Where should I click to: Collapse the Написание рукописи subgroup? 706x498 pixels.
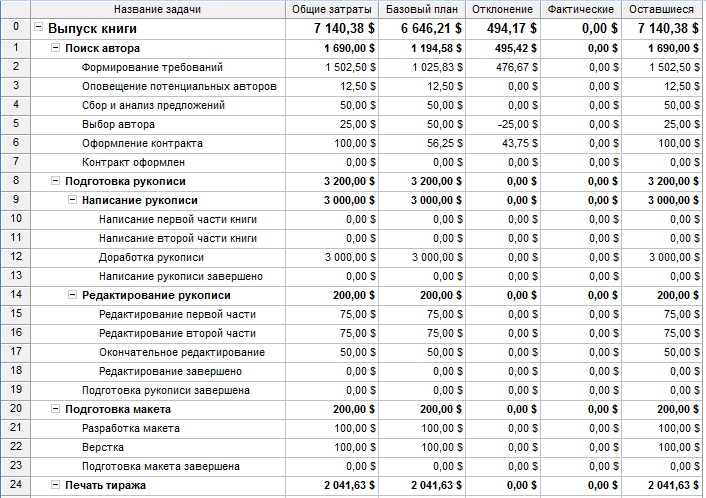click(72, 199)
